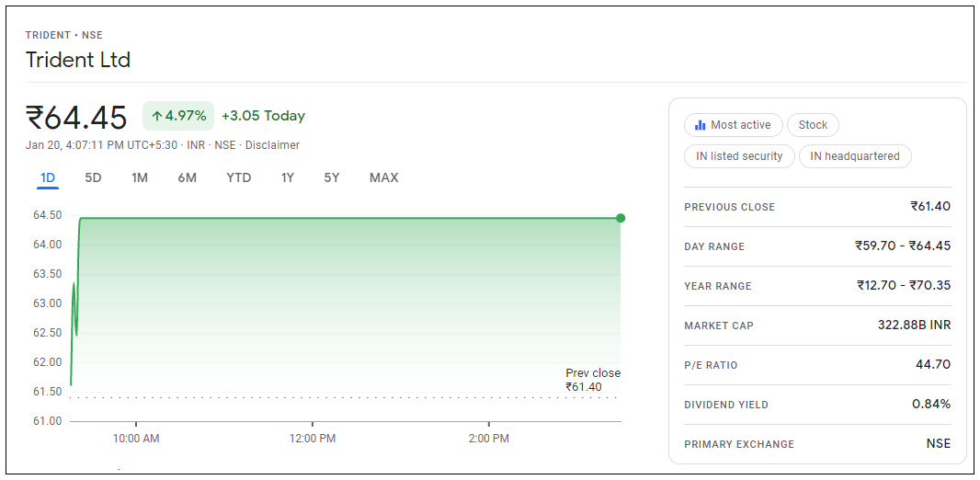Screen dimensions: 980x480
Task: Click the 4.97% change badge
Action: point(178,116)
